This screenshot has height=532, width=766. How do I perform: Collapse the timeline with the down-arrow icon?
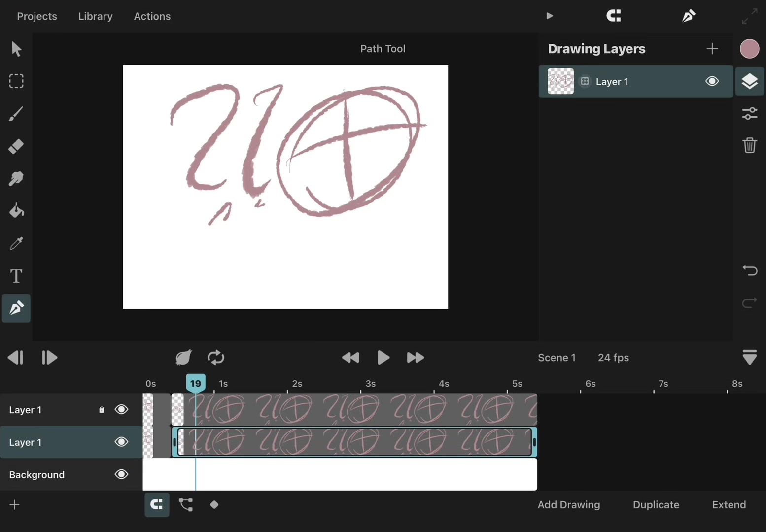749,357
